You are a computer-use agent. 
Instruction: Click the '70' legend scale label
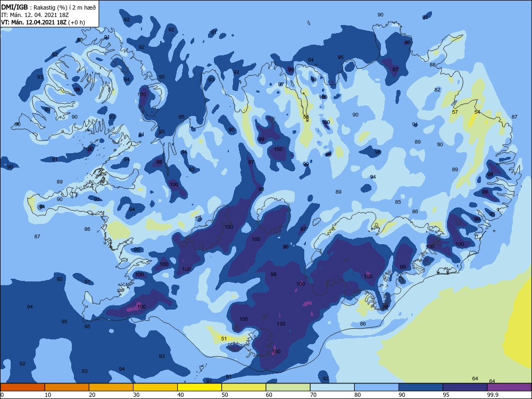point(313,395)
